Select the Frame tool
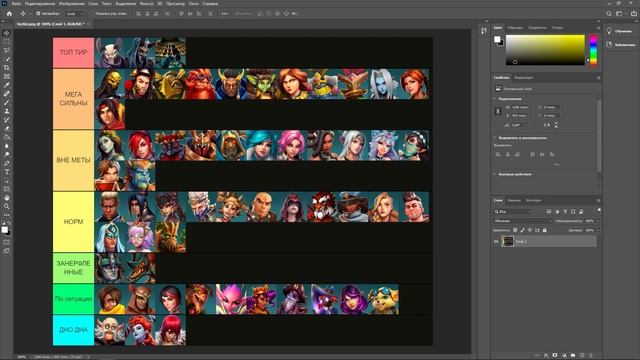 [x=7, y=76]
